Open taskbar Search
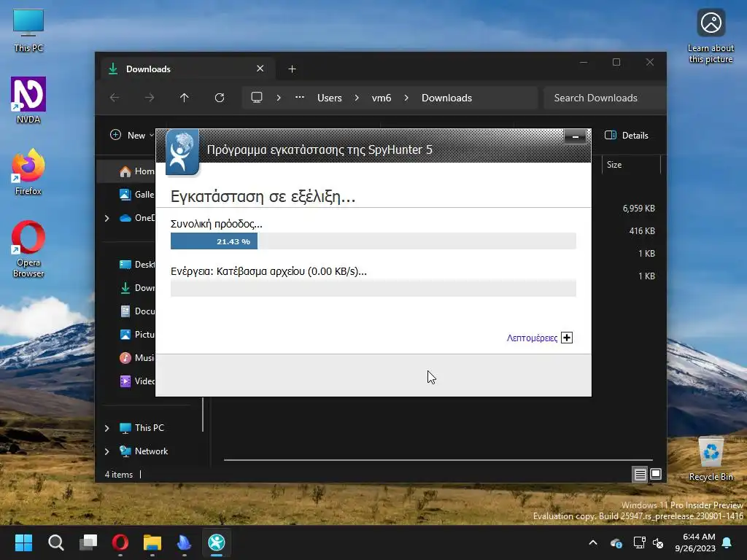Viewport: 747px width, 560px height. (x=55, y=542)
